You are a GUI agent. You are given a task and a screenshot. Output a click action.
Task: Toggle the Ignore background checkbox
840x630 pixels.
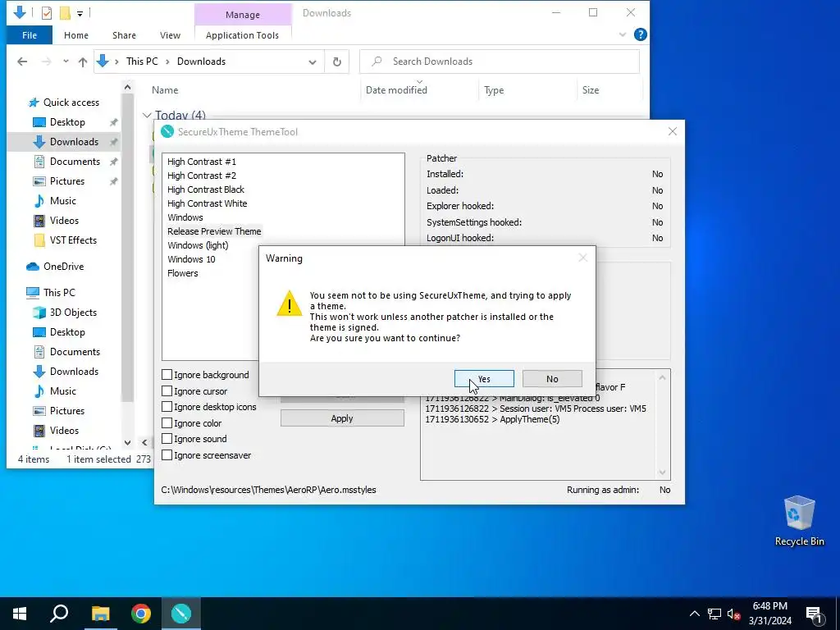[167, 374]
